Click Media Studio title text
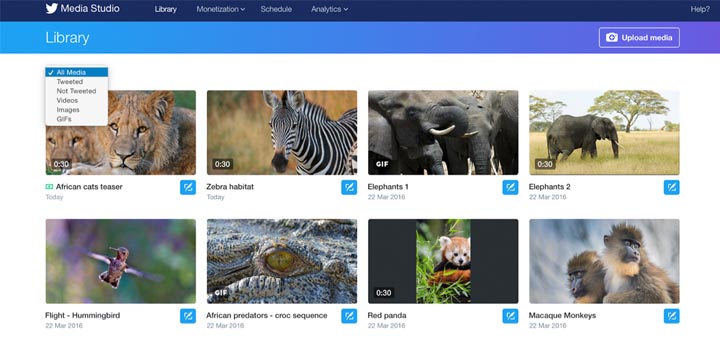The width and height of the screenshot is (720, 360). pyautogui.click(x=90, y=9)
